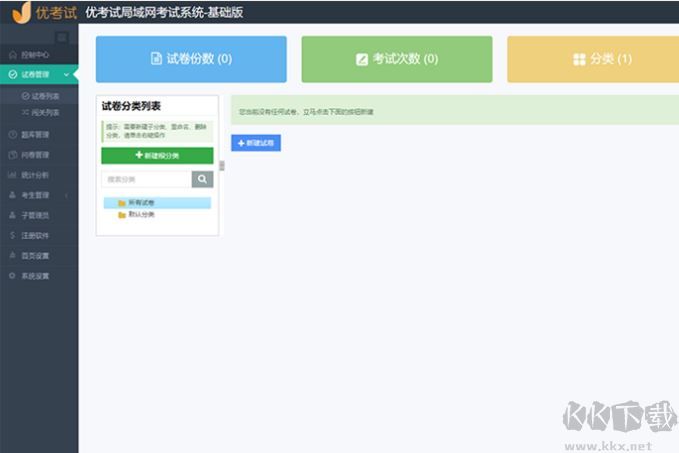The image size is (679, 453).
Task: Select the 所有试卷 folder
Action: pos(157,203)
